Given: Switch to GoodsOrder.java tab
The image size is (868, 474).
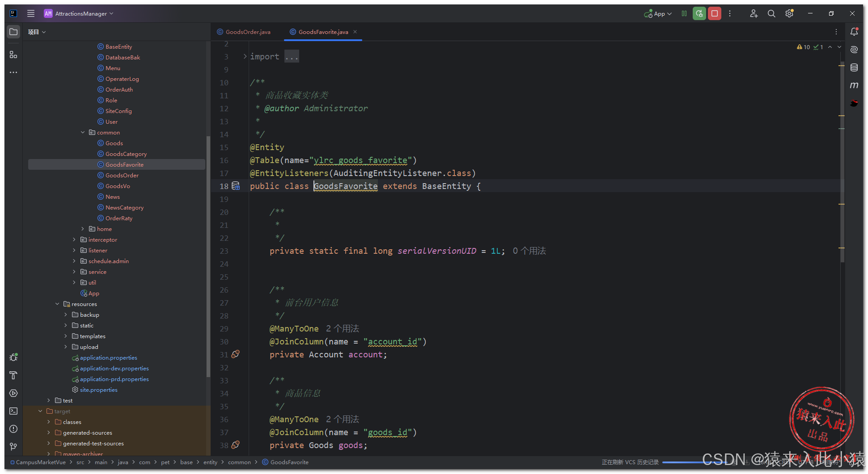Looking at the screenshot, I should pos(244,32).
